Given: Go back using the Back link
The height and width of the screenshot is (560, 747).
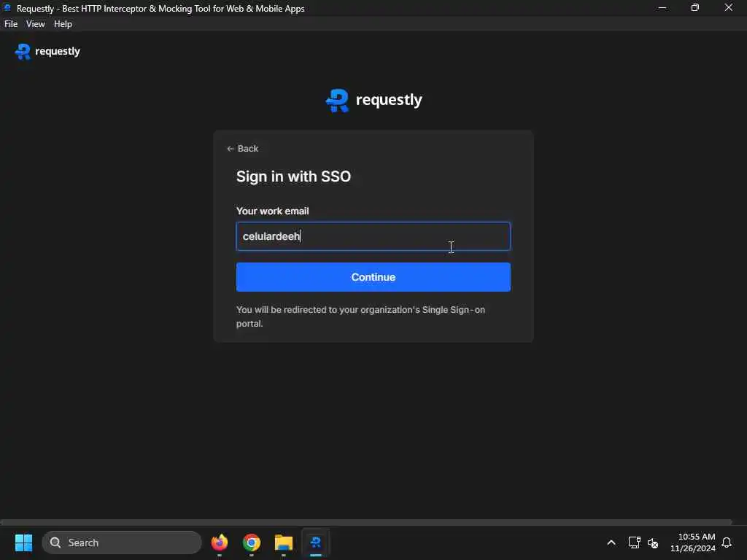Looking at the screenshot, I should tap(242, 149).
